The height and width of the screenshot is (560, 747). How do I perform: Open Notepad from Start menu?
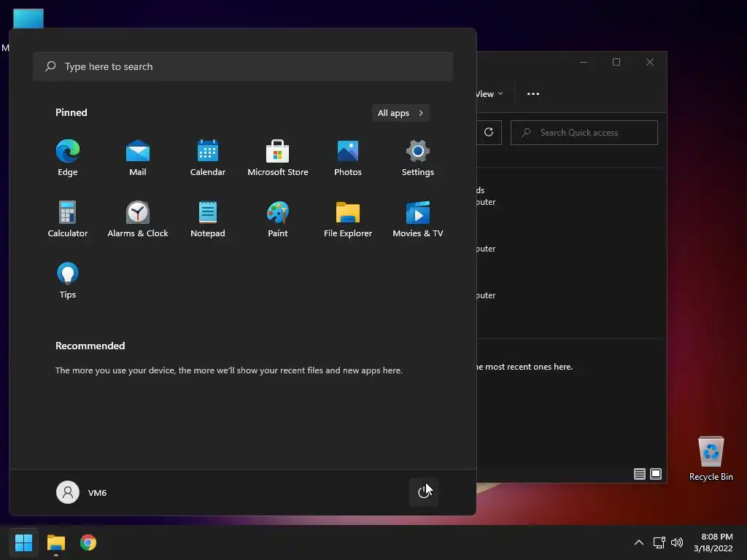tap(208, 219)
